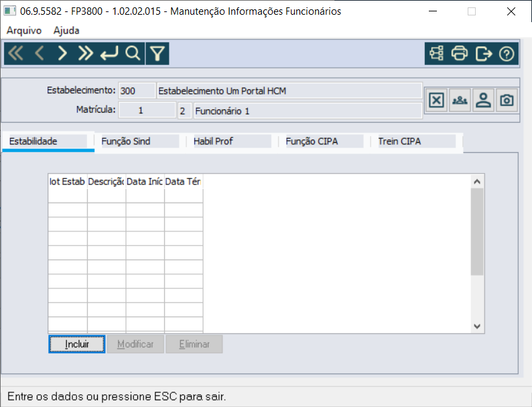Screen dimensions: 532x407
Task: Click the boxed X icon button
Action: tap(436, 100)
